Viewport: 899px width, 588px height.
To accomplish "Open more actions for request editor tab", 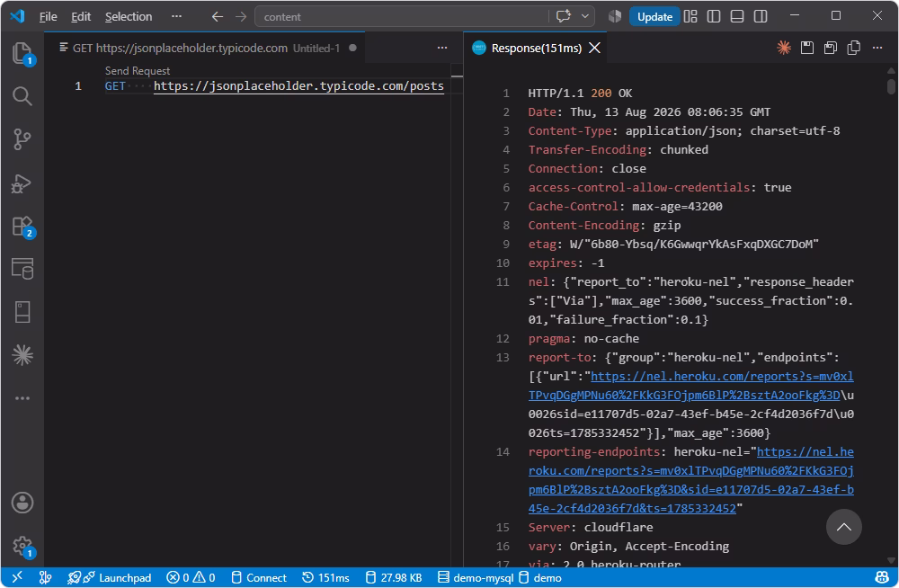I will (x=442, y=48).
